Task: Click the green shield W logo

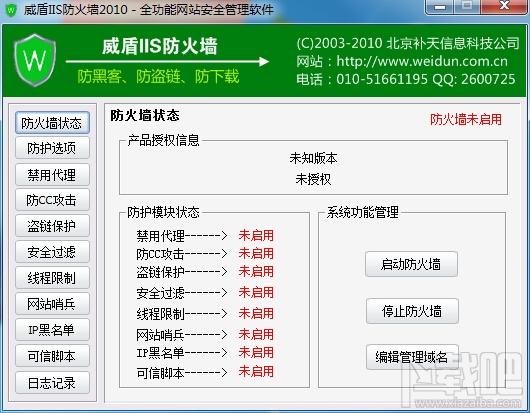Action: [35, 60]
